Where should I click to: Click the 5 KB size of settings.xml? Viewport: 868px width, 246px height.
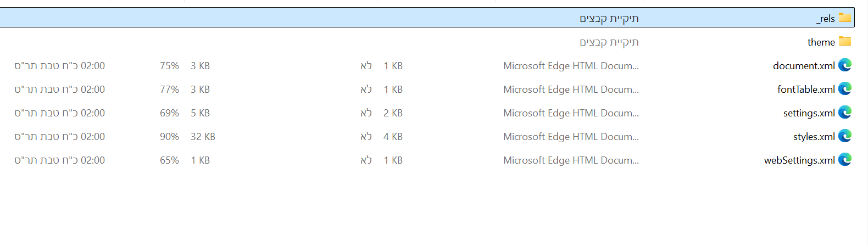pos(200,113)
